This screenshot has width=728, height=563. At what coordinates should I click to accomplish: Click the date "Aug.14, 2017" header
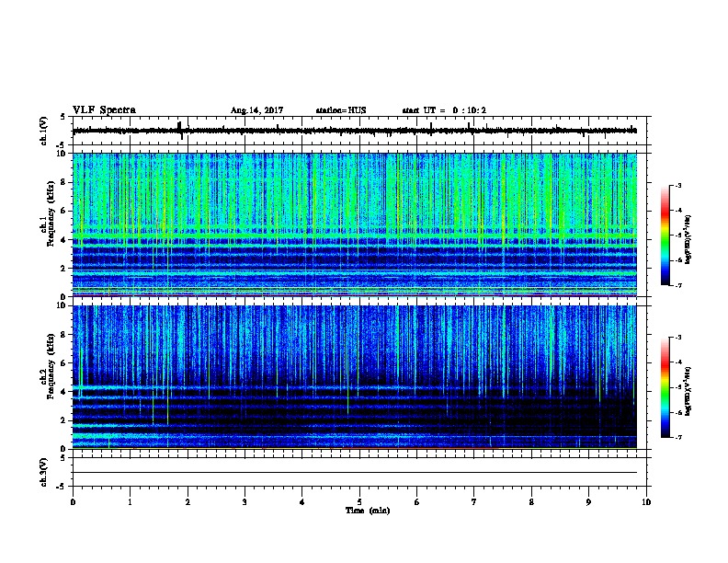tap(256, 110)
